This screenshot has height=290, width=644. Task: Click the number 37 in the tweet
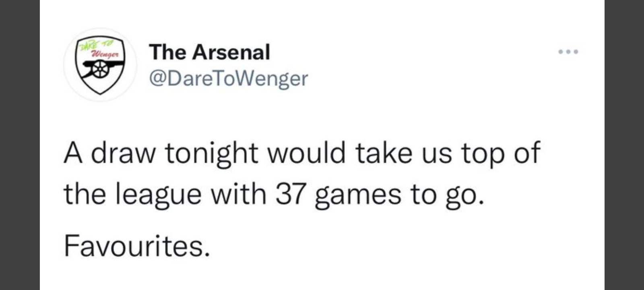(x=289, y=194)
